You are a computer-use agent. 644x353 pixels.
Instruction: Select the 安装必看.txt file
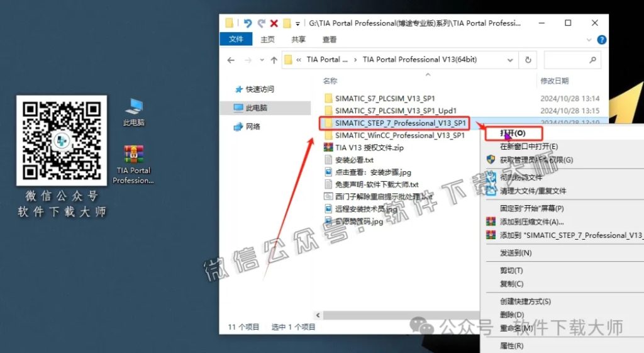point(354,160)
